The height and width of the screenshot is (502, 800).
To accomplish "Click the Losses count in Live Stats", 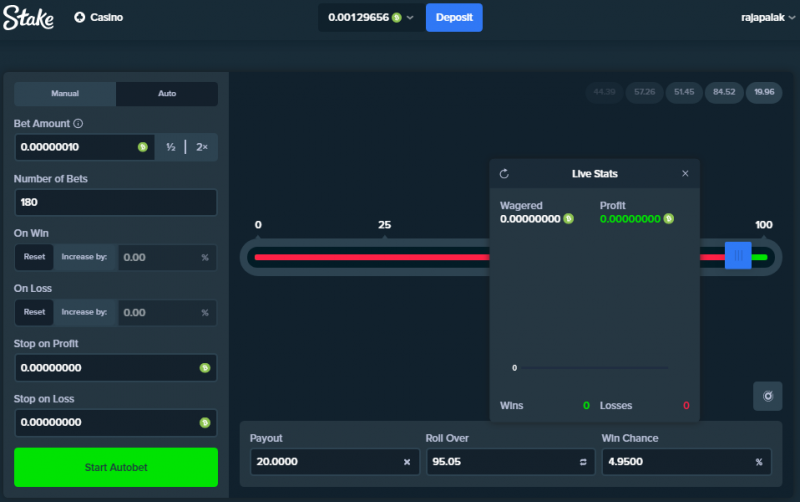I will point(686,406).
